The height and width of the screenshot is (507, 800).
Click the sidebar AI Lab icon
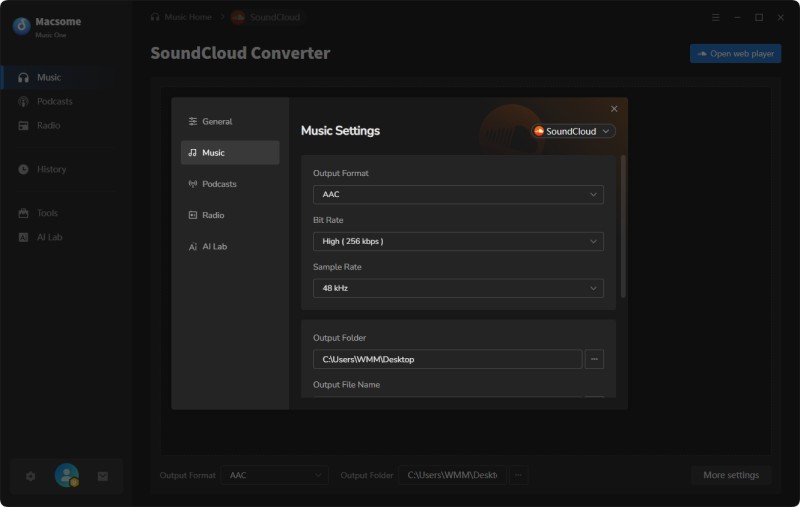pos(23,237)
